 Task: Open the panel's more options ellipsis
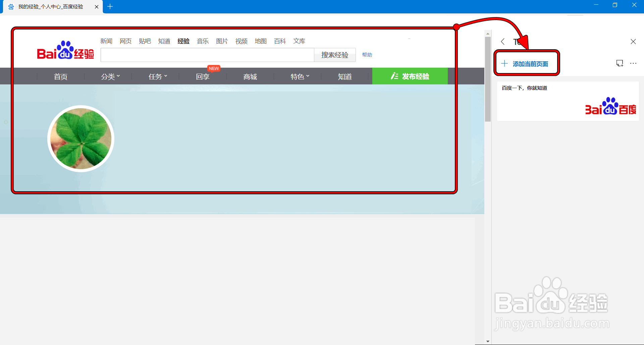click(633, 63)
